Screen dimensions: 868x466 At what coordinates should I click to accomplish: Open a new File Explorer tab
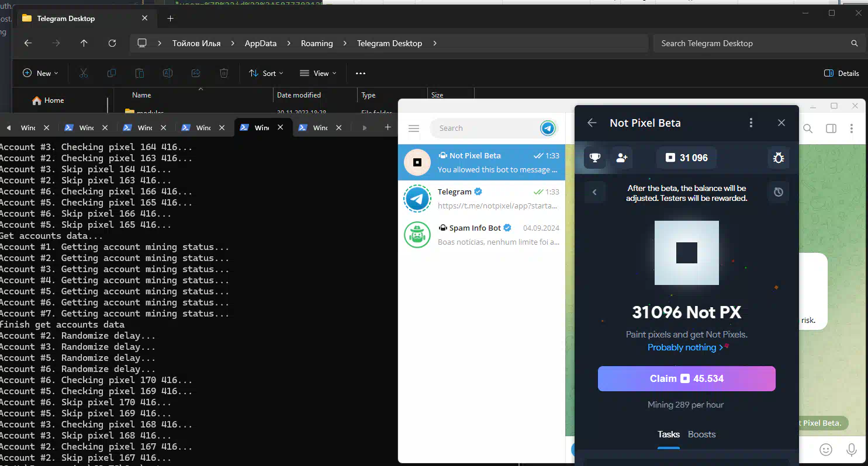tap(170, 18)
